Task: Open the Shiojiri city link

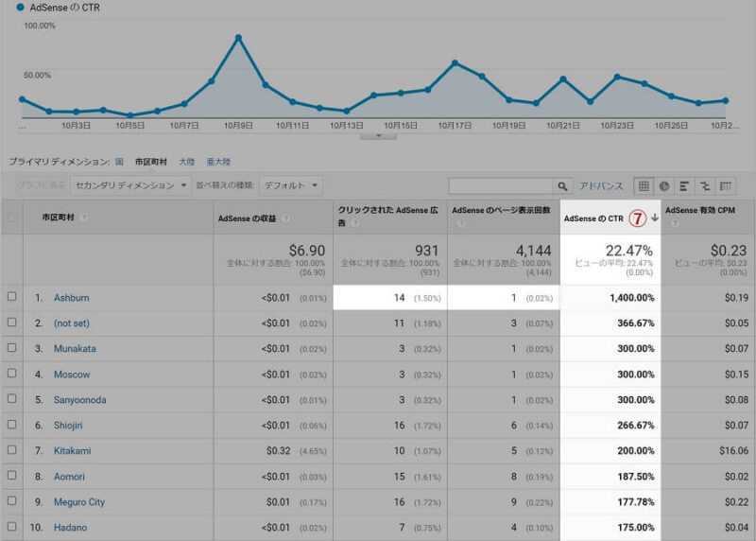Action: click(68, 426)
